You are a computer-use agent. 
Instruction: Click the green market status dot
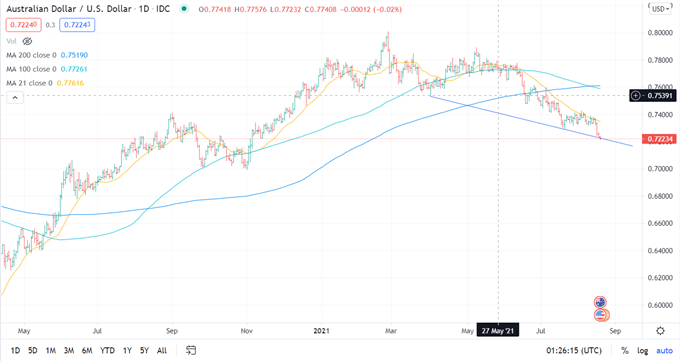click(x=184, y=9)
